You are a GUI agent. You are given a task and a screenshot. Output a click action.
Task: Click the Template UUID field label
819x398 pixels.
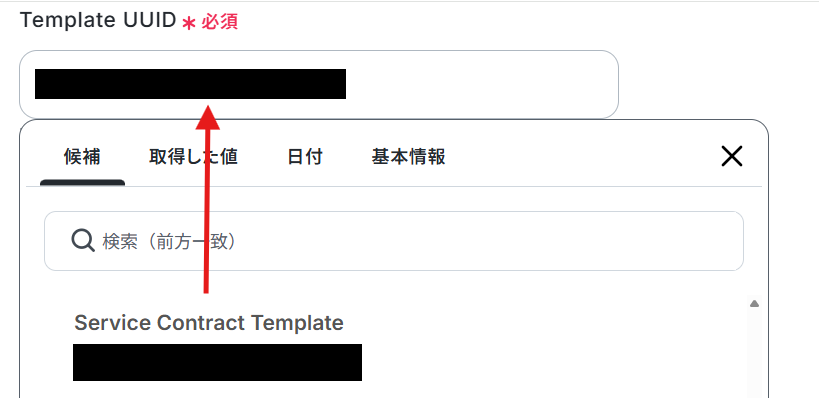coord(98,20)
